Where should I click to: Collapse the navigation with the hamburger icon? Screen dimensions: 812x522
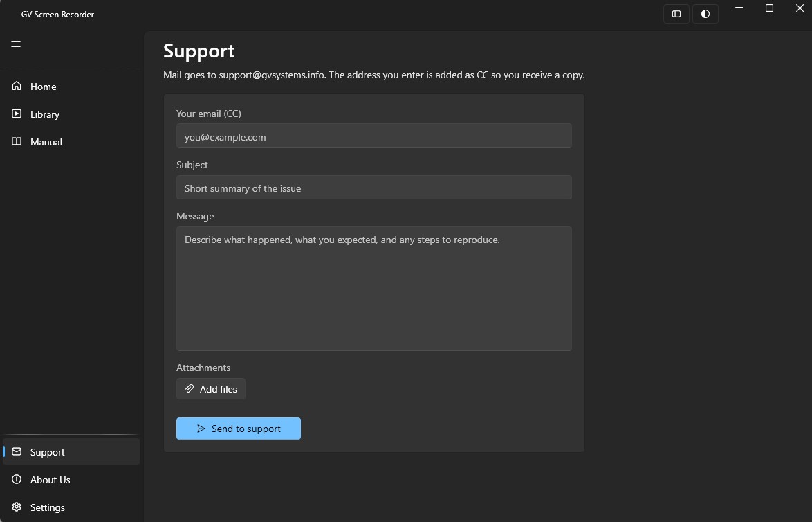tap(16, 44)
